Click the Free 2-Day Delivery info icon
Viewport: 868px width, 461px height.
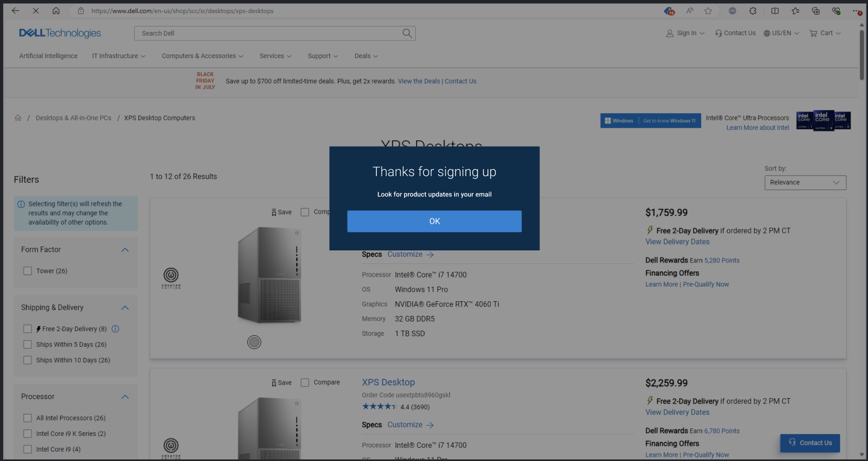(x=115, y=329)
